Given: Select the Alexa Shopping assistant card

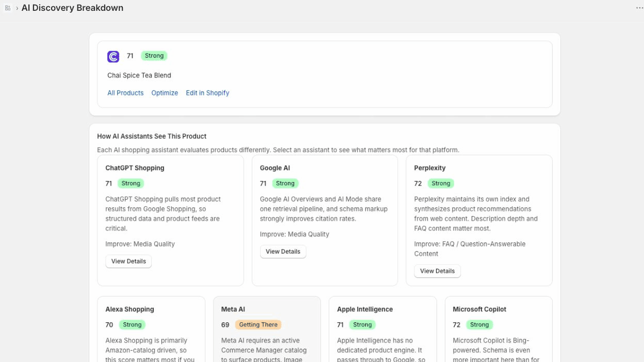Looking at the screenshot, I should pyautogui.click(x=151, y=329).
